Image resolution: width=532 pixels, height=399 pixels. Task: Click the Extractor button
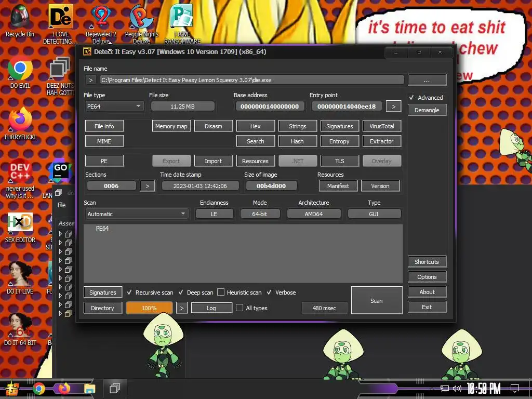tap(382, 141)
